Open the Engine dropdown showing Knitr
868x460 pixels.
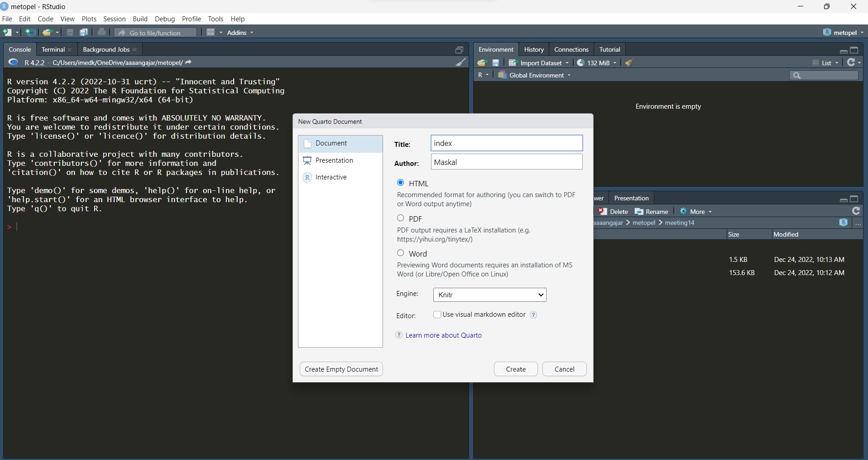[489, 295]
